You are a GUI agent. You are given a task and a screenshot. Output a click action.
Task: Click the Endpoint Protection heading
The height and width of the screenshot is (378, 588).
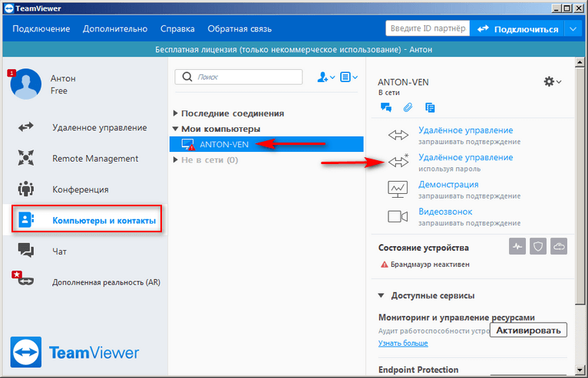[x=418, y=370]
